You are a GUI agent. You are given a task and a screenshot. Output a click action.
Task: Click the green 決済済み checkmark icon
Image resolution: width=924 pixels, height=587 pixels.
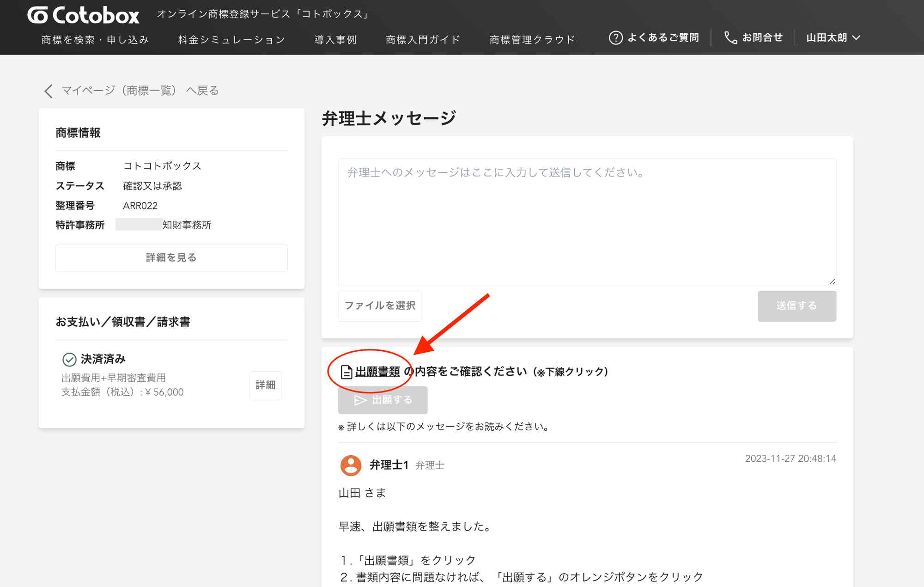[69, 359]
